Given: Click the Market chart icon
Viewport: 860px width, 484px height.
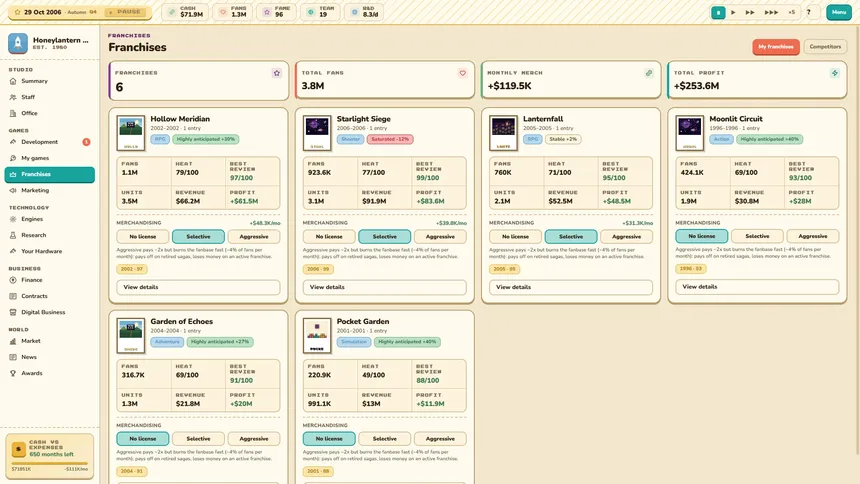Looking at the screenshot, I should [13, 341].
